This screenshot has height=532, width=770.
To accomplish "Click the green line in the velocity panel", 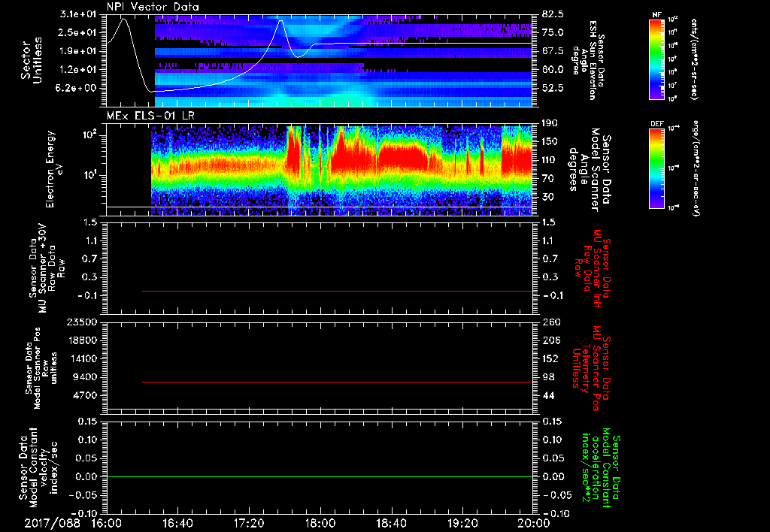I will click(x=320, y=476).
